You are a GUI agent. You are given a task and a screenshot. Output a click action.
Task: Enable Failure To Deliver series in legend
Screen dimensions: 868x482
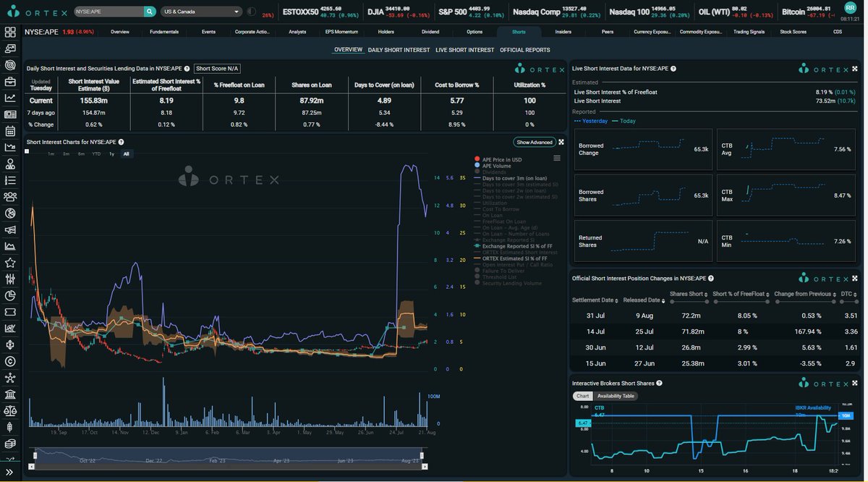pyautogui.click(x=499, y=271)
